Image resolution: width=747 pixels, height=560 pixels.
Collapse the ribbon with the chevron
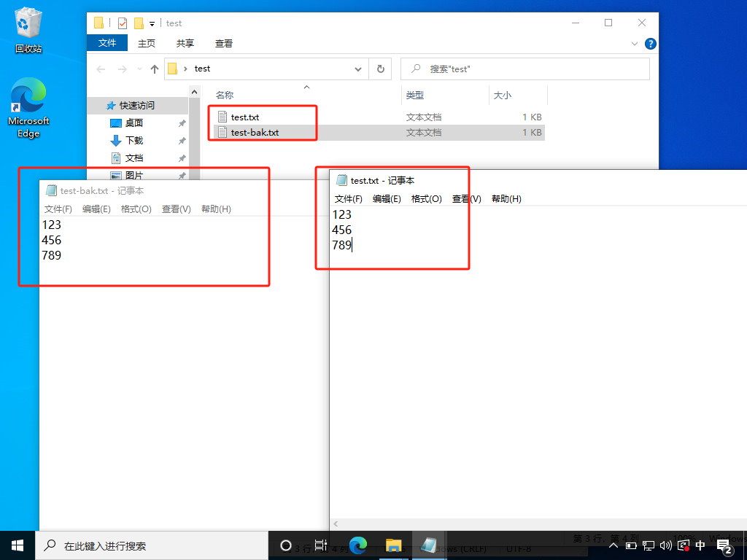[634, 43]
